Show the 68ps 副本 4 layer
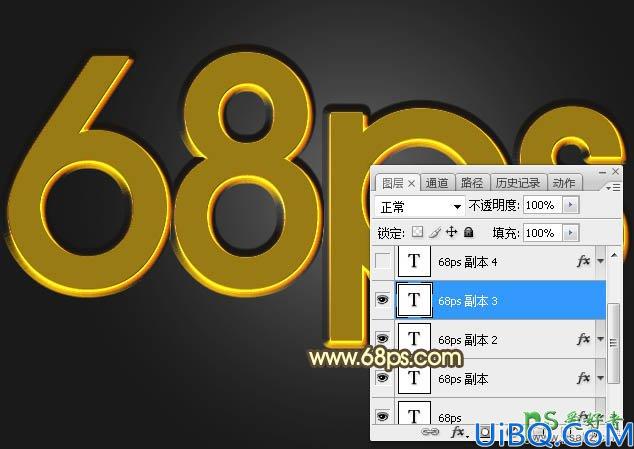 383,261
